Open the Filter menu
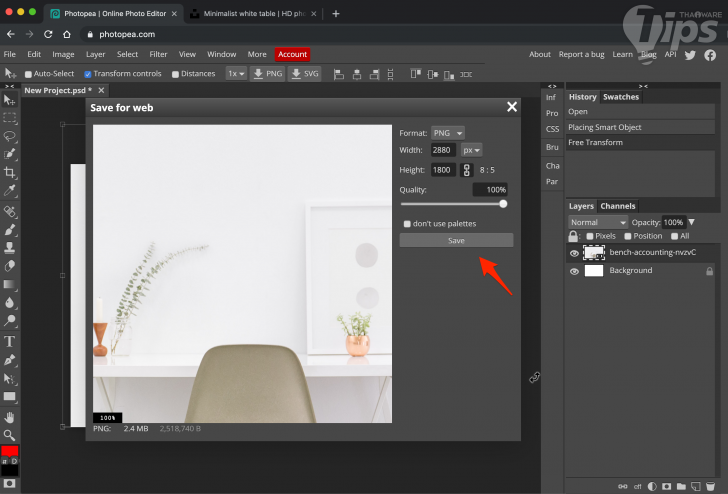The image size is (728, 494). click(158, 54)
